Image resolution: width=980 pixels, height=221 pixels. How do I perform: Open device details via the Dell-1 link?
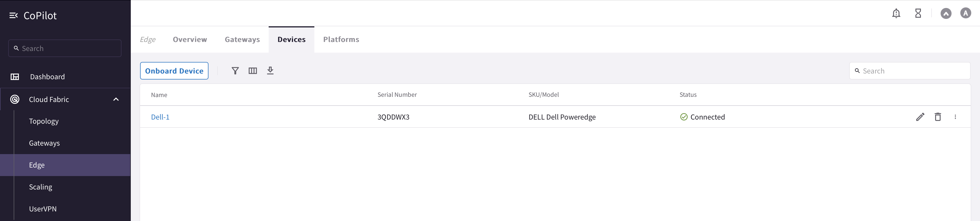pos(160,117)
